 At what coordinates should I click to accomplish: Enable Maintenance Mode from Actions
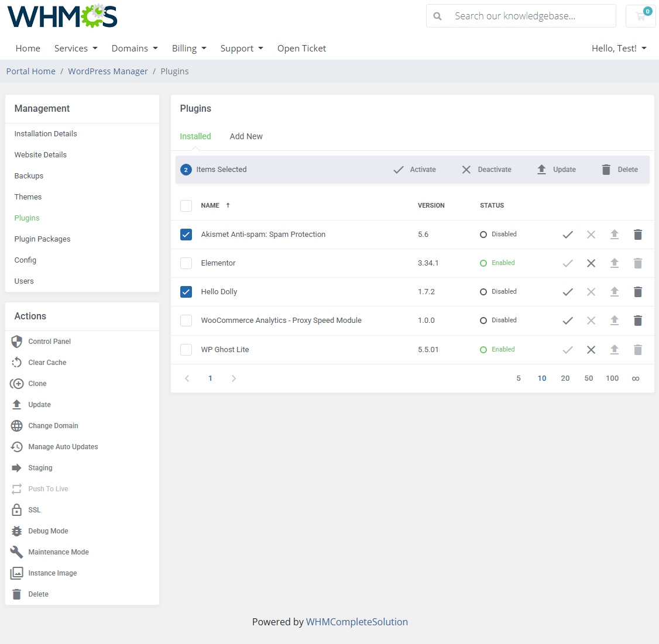tap(58, 552)
